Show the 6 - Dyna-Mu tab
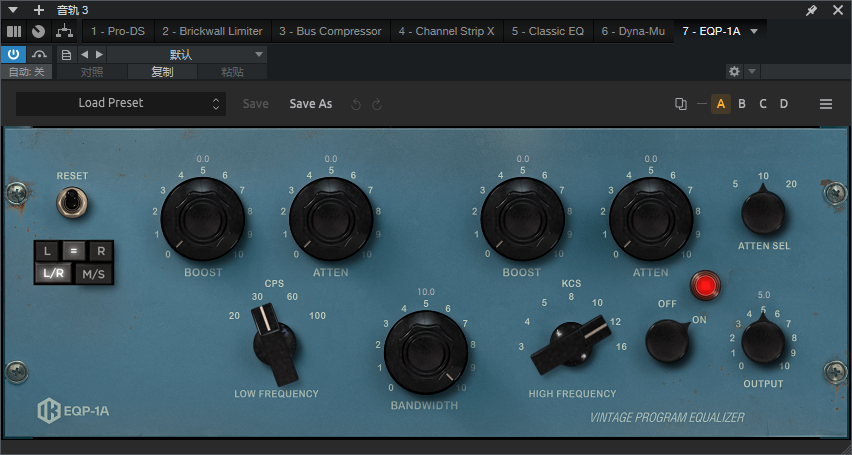The image size is (852, 455). 633,32
